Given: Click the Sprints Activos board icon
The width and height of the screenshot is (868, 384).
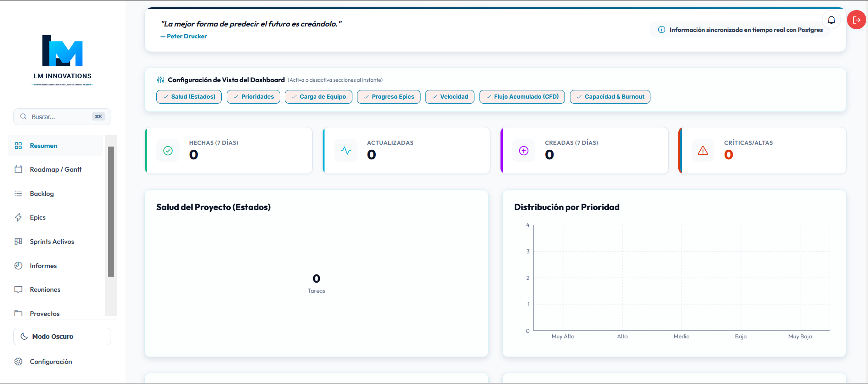Looking at the screenshot, I should (x=18, y=242).
